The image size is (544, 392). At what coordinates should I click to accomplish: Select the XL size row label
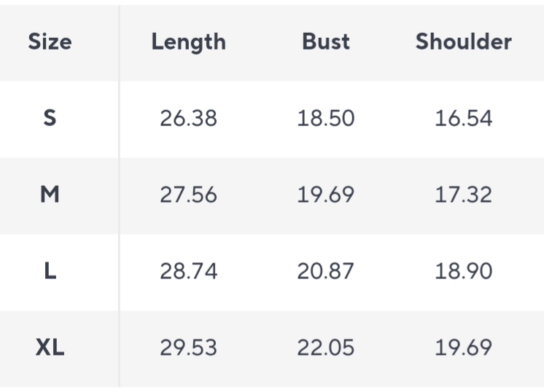click(49, 348)
